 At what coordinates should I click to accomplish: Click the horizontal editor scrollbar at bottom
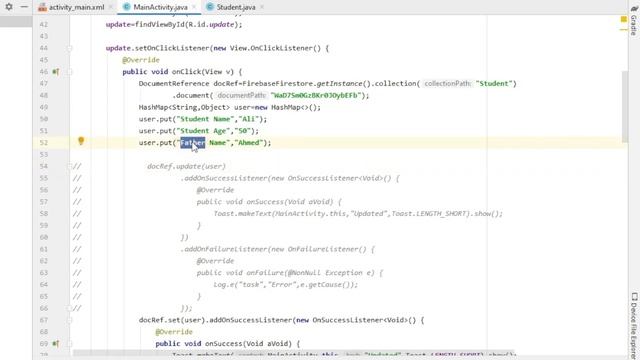[294, 353]
